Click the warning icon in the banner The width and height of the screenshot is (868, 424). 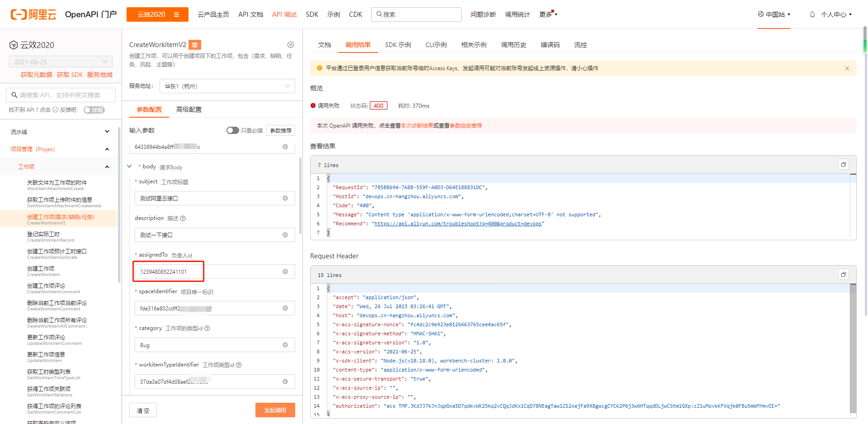click(x=320, y=68)
